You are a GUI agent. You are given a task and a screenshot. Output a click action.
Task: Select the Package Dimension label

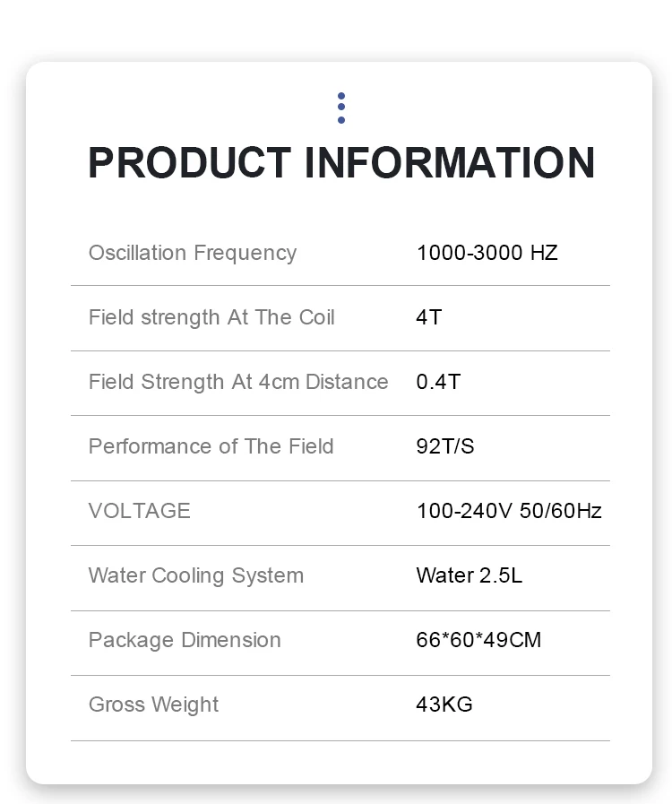point(185,640)
